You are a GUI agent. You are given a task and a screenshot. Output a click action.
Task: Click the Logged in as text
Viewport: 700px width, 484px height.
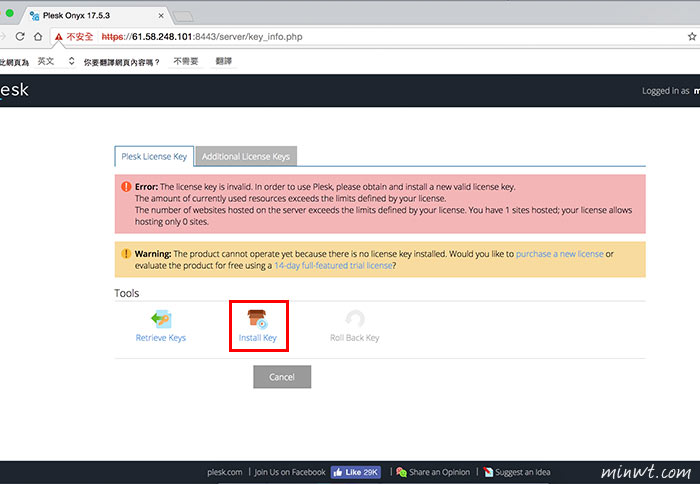[666, 91]
